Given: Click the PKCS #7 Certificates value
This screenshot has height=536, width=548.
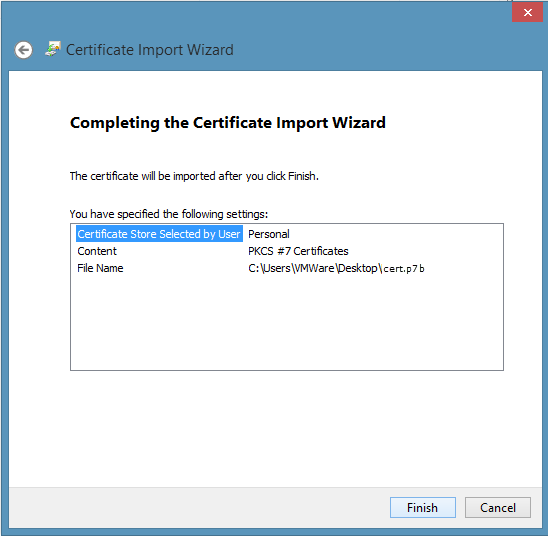Looking at the screenshot, I should (x=298, y=251).
